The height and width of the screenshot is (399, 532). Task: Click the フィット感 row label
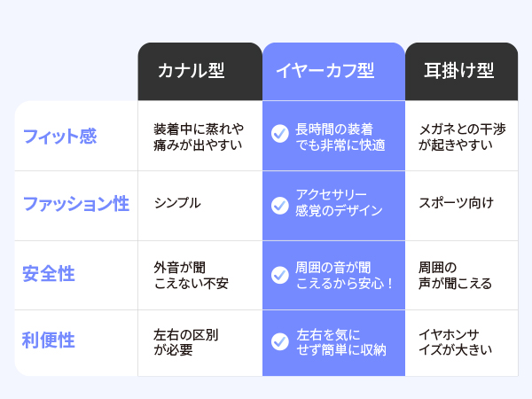click(60, 137)
